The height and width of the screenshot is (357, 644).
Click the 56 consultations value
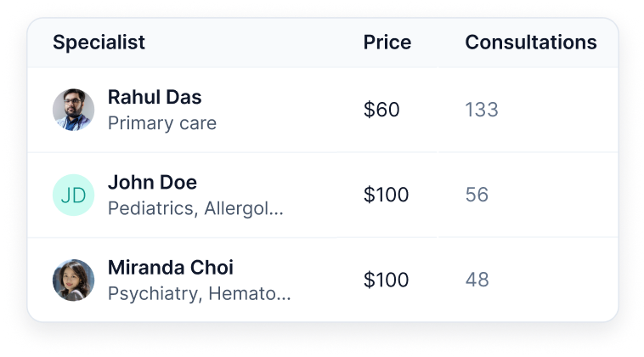pos(477,195)
